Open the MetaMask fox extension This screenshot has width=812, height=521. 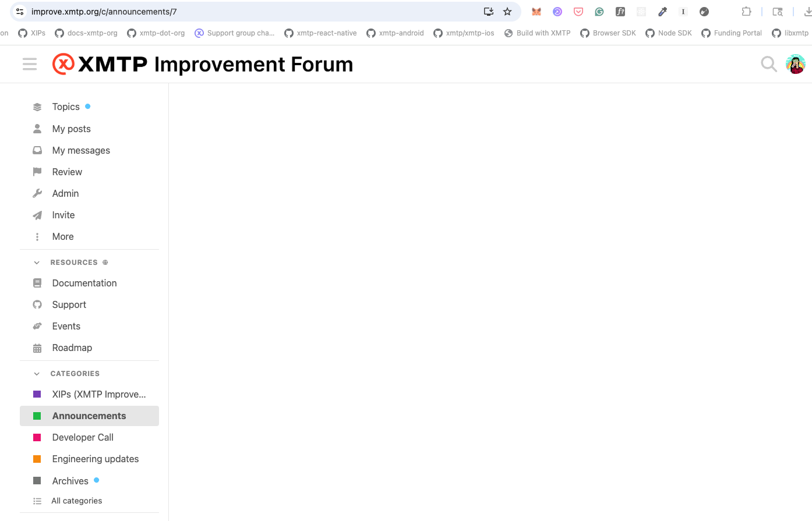pyautogui.click(x=536, y=12)
